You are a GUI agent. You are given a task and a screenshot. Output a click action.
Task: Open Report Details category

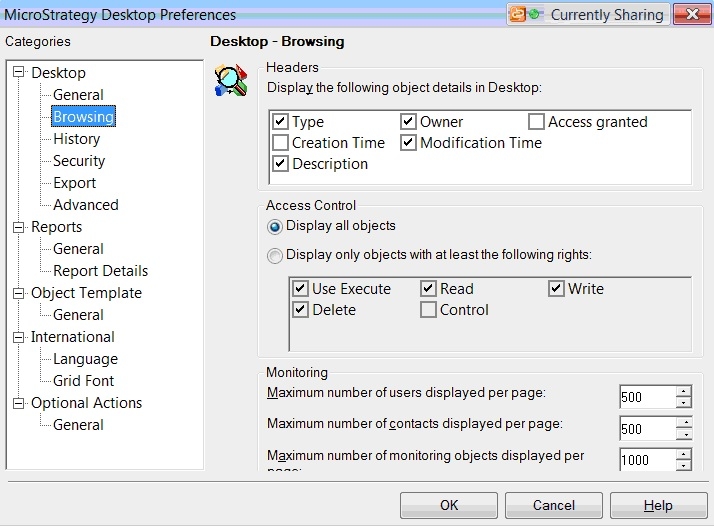(x=101, y=271)
